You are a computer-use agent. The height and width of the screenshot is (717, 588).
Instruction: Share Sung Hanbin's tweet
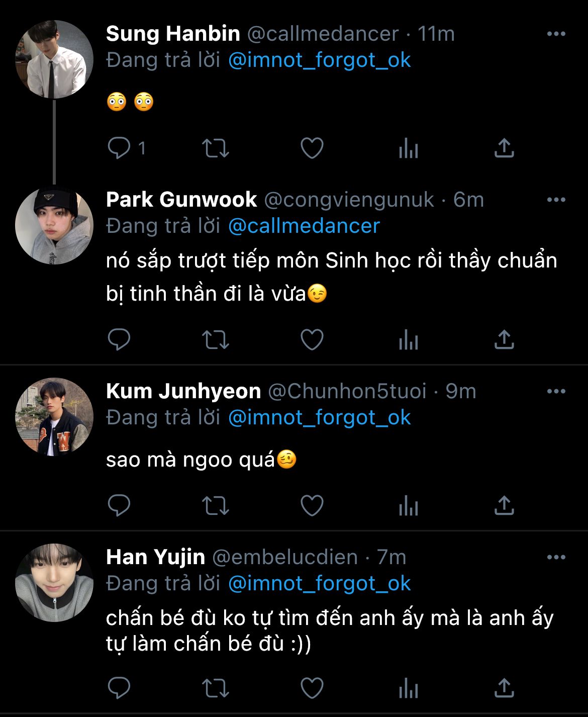(x=504, y=148)
